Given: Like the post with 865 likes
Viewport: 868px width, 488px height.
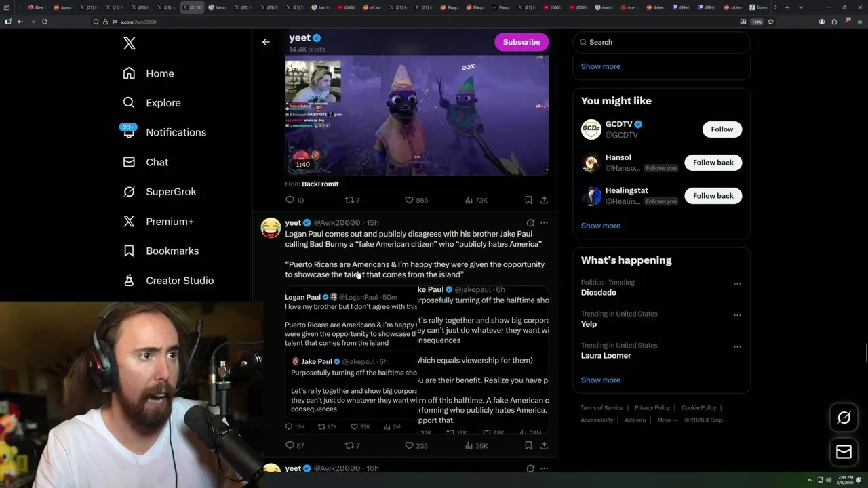Looking at the screenshot, I should [416, 200].
